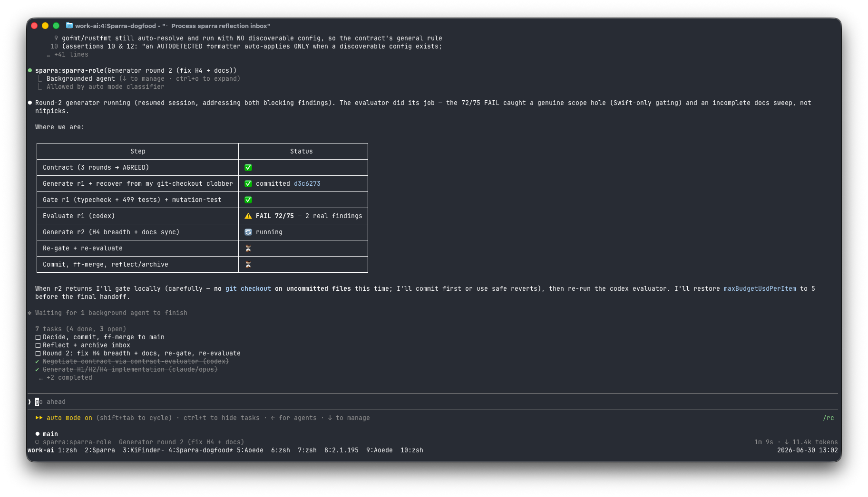The width and height of the screenshot is (868, 497).
Task: Click the auto mode on label
Action: coord(69,418)
